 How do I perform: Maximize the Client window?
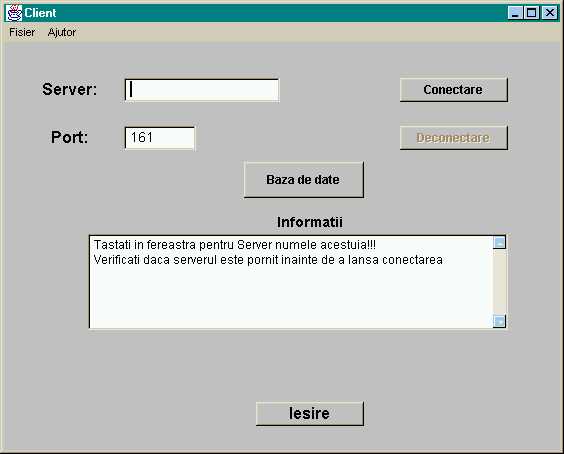coord(532,13)
